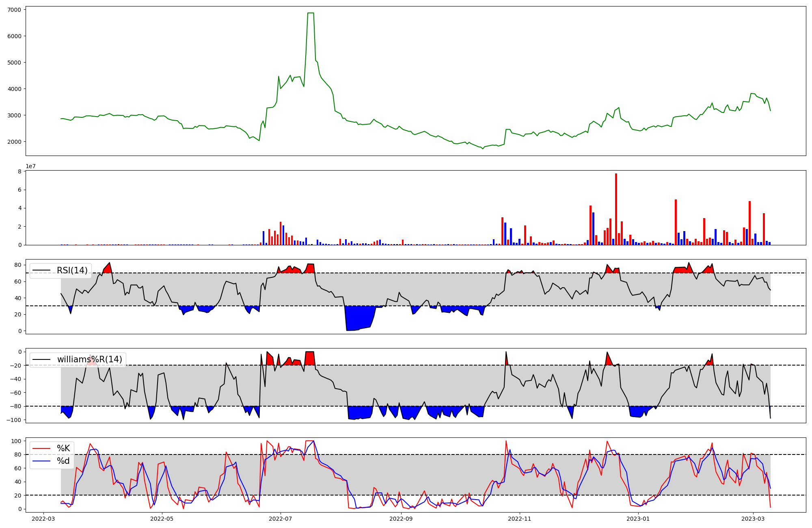Screen dimensions: 812x528
Task: Click the 2022-03 date tick label
Action: click(x=43, y=519)
